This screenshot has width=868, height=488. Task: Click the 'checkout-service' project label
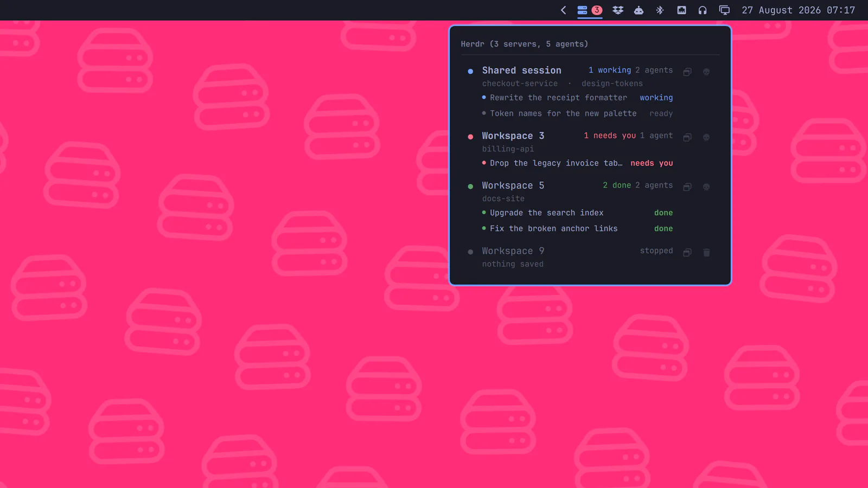coord(520,84)
